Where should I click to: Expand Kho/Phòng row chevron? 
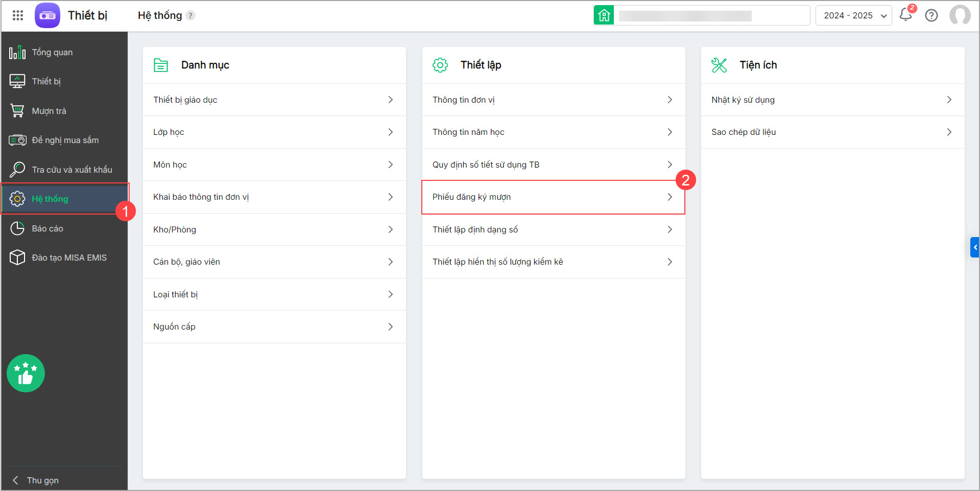pos(391,229)
